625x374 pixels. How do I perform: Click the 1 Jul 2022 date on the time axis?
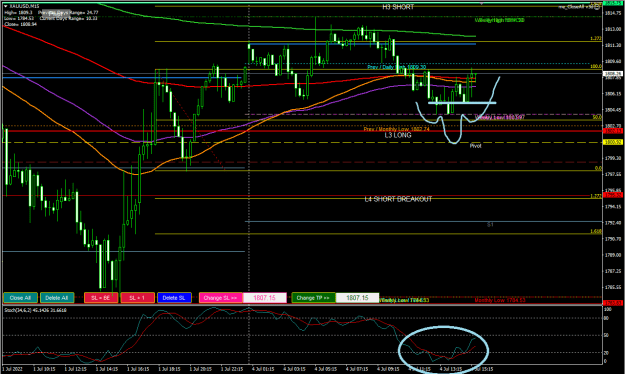(x=13, y=369)
